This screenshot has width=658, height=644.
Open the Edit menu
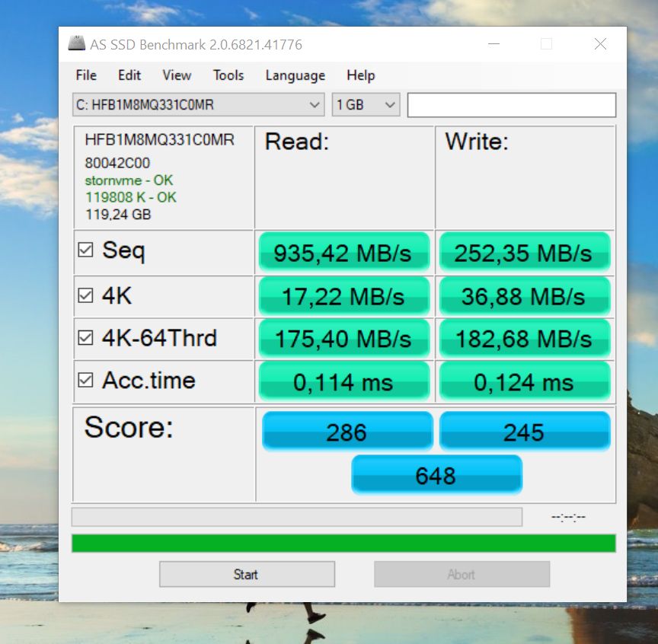(129, 75)
